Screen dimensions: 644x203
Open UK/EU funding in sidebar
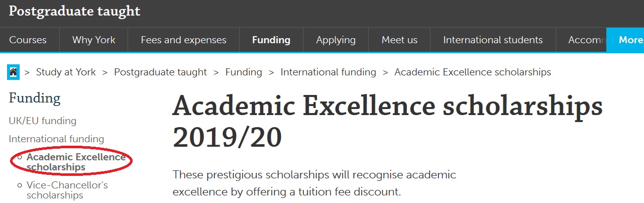pyautogui.click(x=43, y=121)
